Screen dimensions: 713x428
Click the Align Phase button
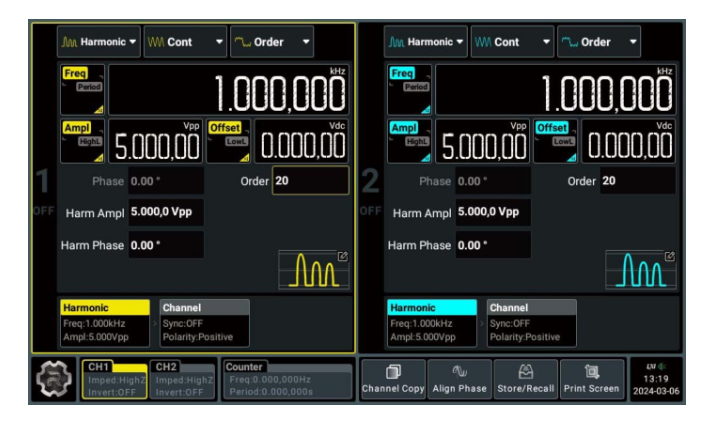[x=459, y=379]
